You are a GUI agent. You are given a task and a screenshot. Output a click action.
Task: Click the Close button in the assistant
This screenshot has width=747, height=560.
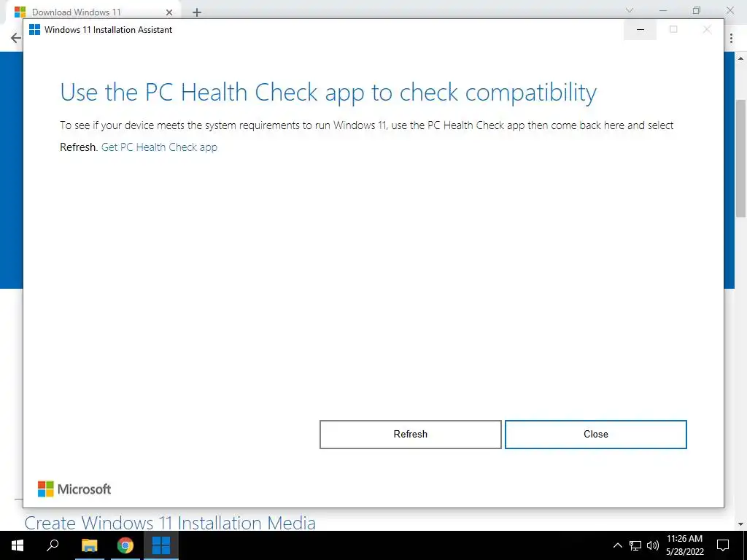595,435
